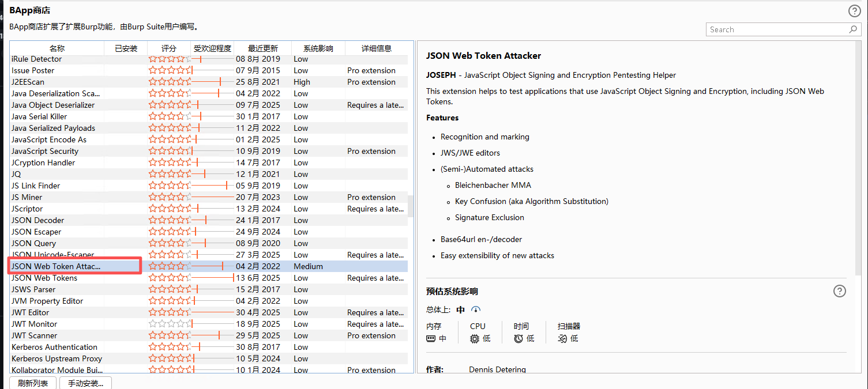Select the J2EEScan extension

[209, 82]
